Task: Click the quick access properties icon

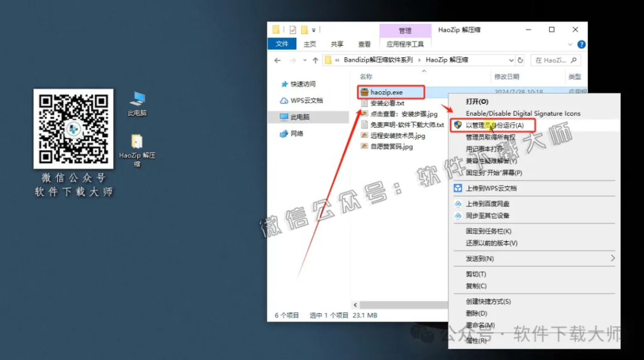Action: (x=292, y=30)
